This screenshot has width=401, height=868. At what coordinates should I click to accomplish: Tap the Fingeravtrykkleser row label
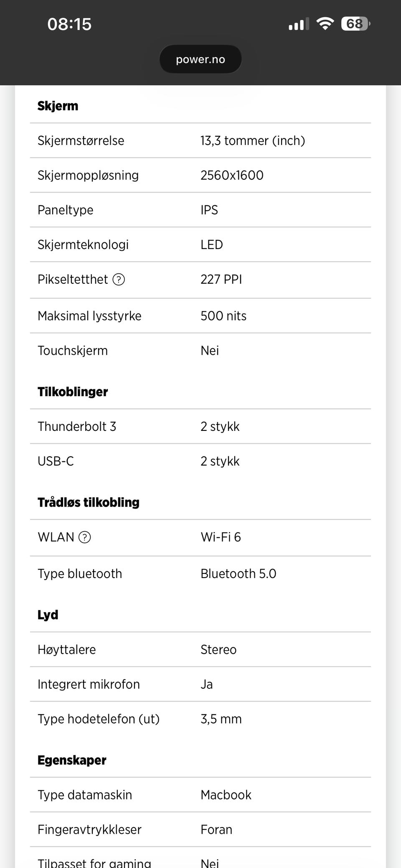pos(89,830)
